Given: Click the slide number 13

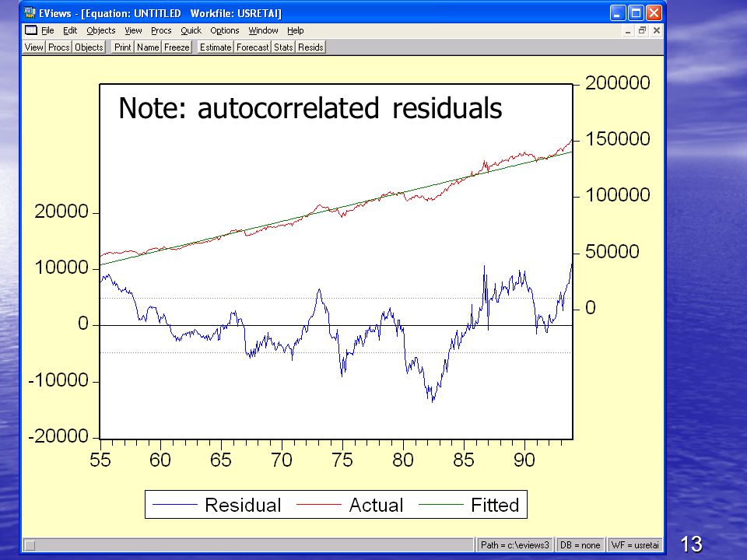Looking at the screenshot, I should pos(691,544).
